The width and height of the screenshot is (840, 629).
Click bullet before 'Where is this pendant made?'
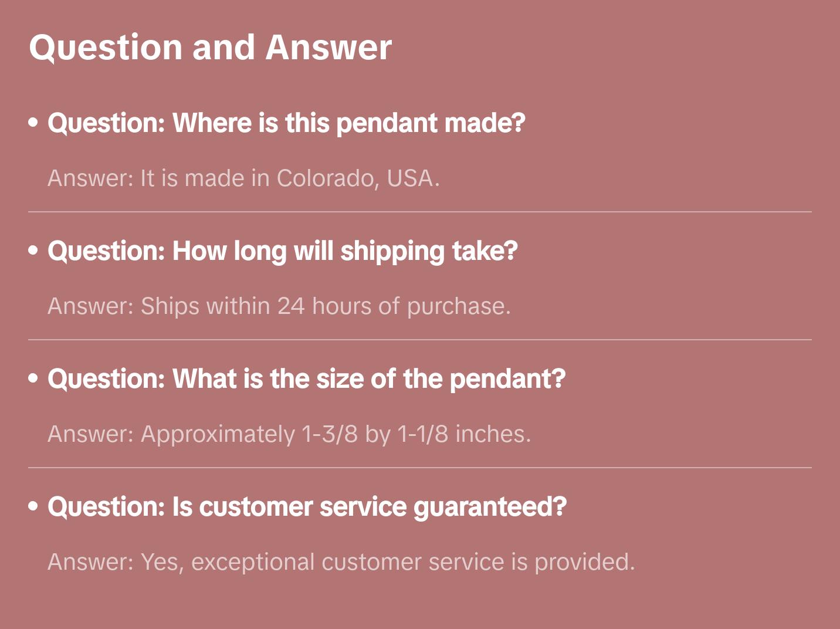[x=33, y=123]
